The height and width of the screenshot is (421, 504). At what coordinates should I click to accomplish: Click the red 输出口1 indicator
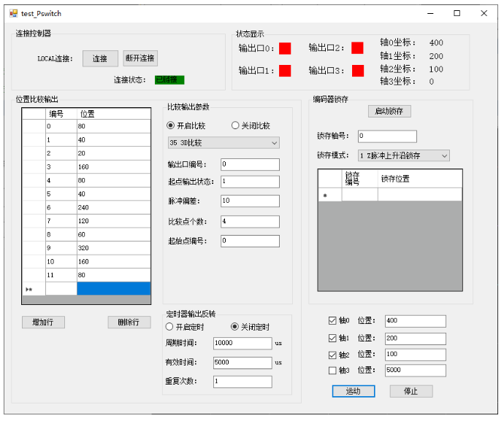(285, 71)
